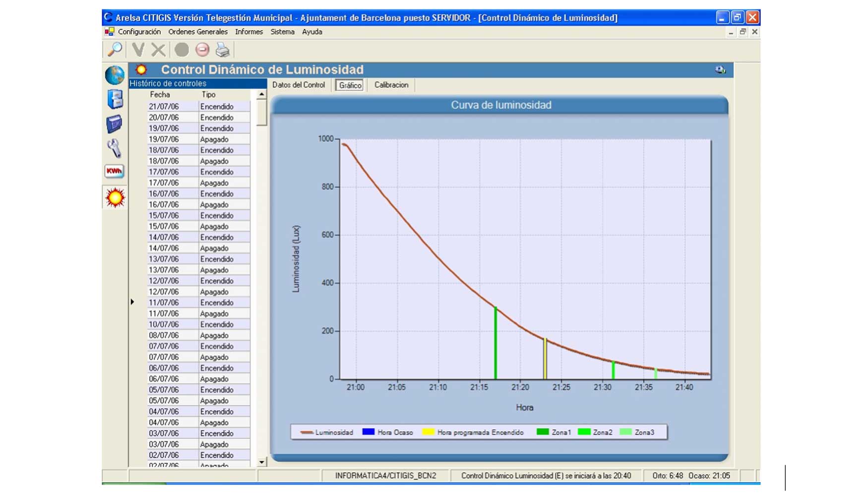Click Luminosidad color swatch in legend
This screenshot has height=496, width=868.
pos(307,432)
